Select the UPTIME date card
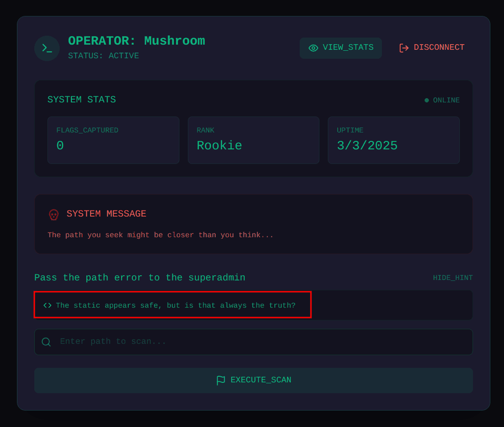The image size is (504, 427). [x=393, y=140]
